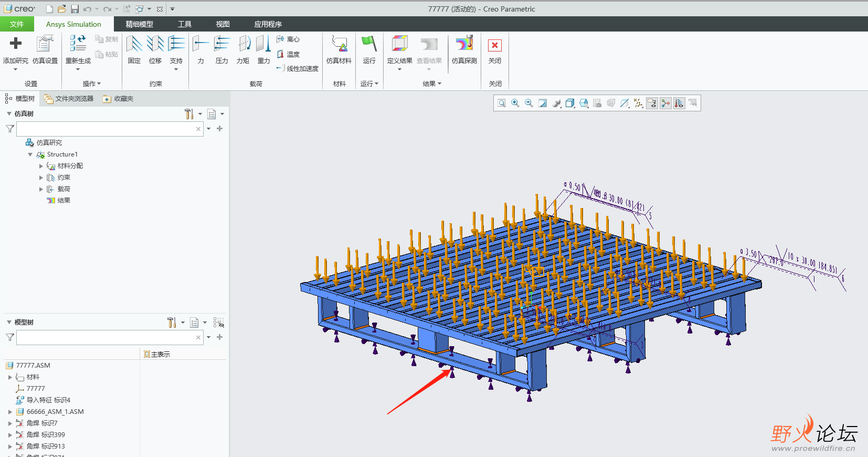The width and height of the screenshot is (868, 457).
Task: Apply a Fixed (固定) constraint
Action: coord(134,49)
